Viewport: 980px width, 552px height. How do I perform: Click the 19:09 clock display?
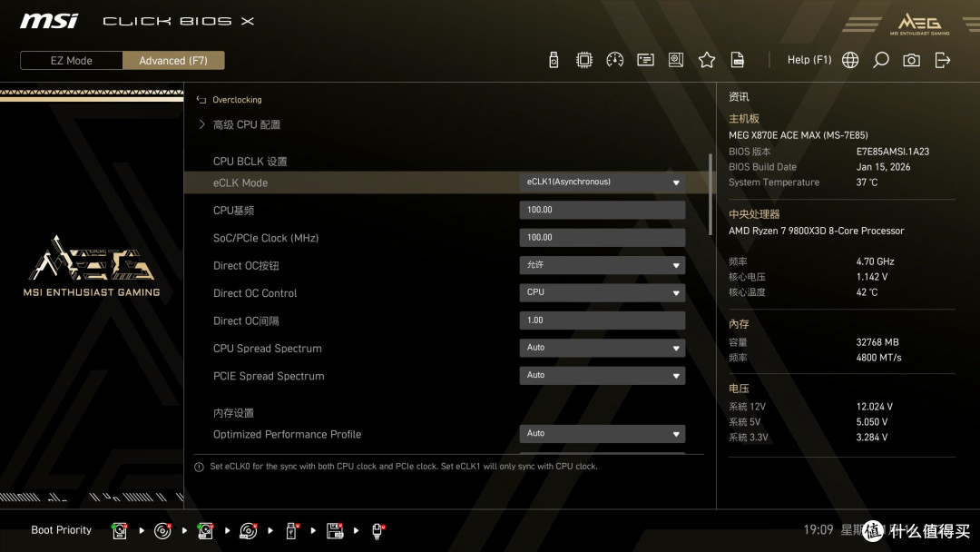tap(818, 529)
